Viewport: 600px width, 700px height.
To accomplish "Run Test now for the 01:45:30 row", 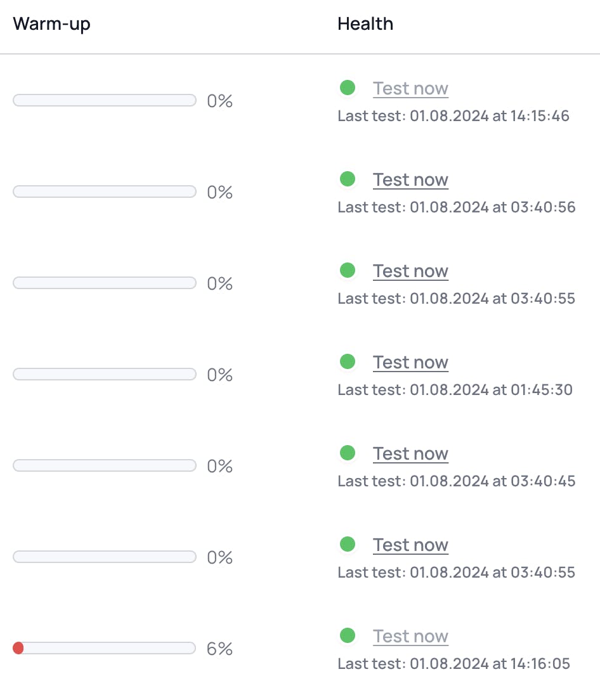I will click(410, 363).
